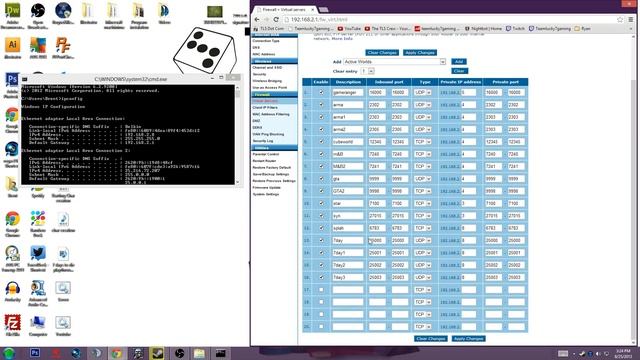Disable the gameranger rule checkbox

[x=321, y=93]
